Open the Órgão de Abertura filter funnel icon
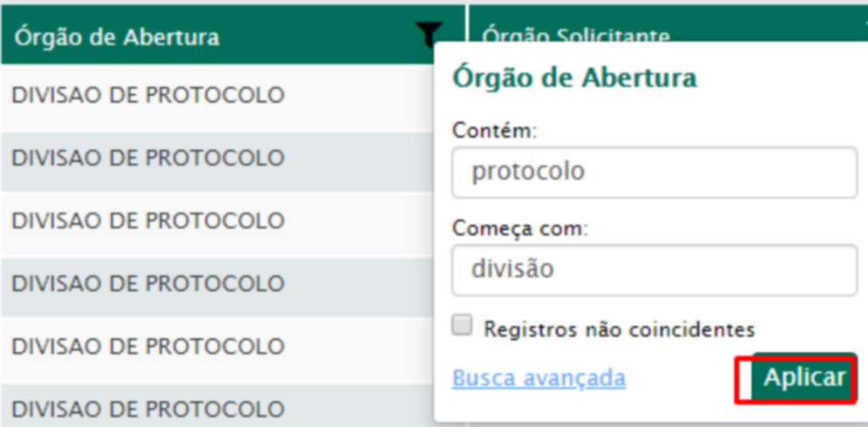 [429, 32]
